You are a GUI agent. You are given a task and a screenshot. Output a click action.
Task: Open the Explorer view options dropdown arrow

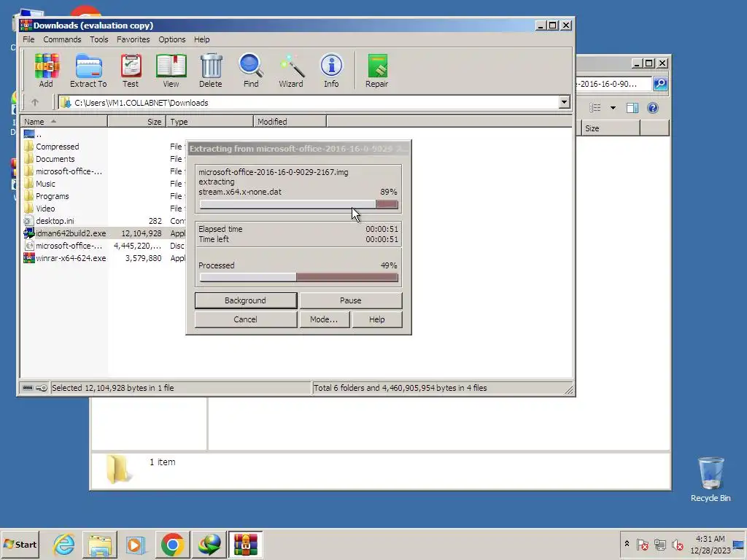point(613,108)
